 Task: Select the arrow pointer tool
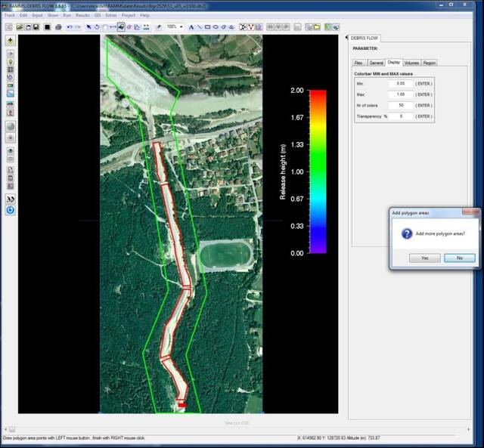click(89, 27)
